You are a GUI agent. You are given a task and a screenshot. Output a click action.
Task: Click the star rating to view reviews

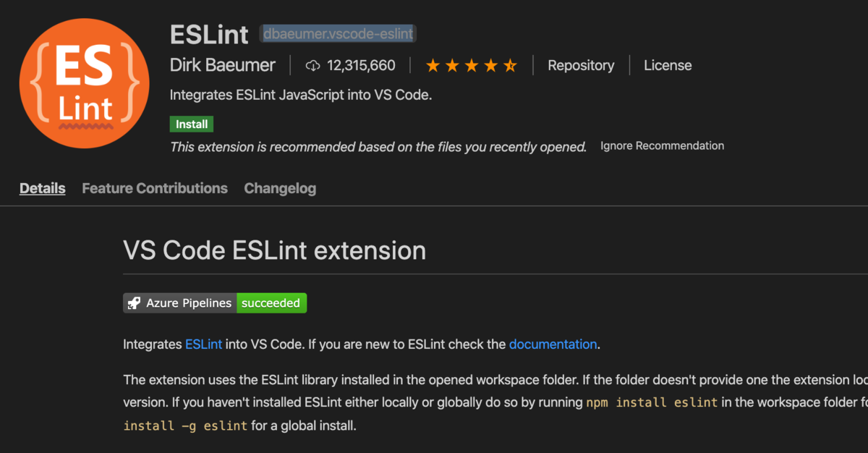(472, 65)
